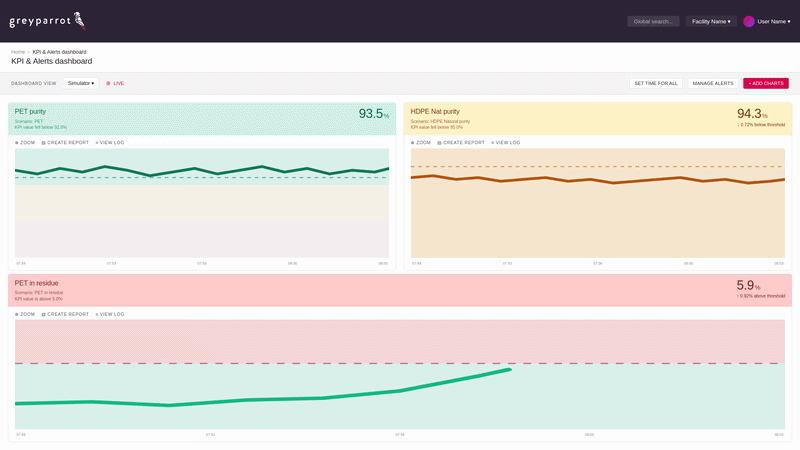
Task: Click the Greyparrot parrot logo
Action: [x=47, y=21]
